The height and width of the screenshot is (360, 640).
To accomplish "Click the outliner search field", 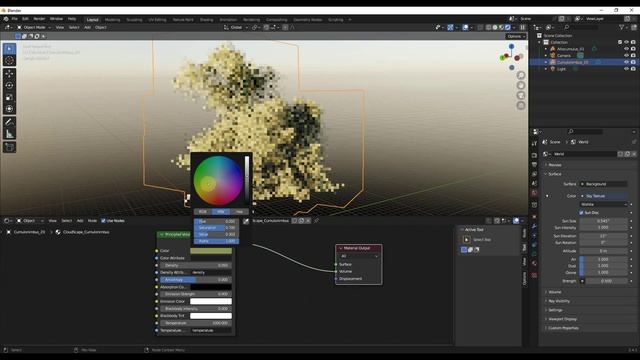I will [581, 27].
